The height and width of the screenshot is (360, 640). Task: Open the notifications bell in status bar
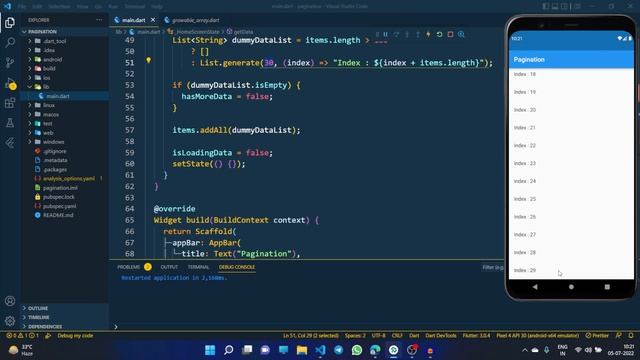(631, 336)
